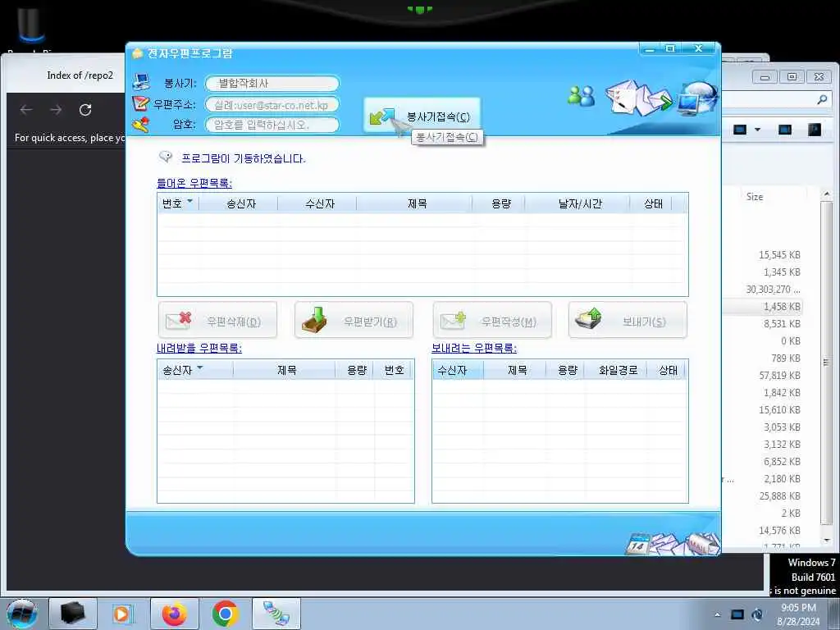Click the mail program taskbar icon

pyautogui.click(x=276, y=614)
